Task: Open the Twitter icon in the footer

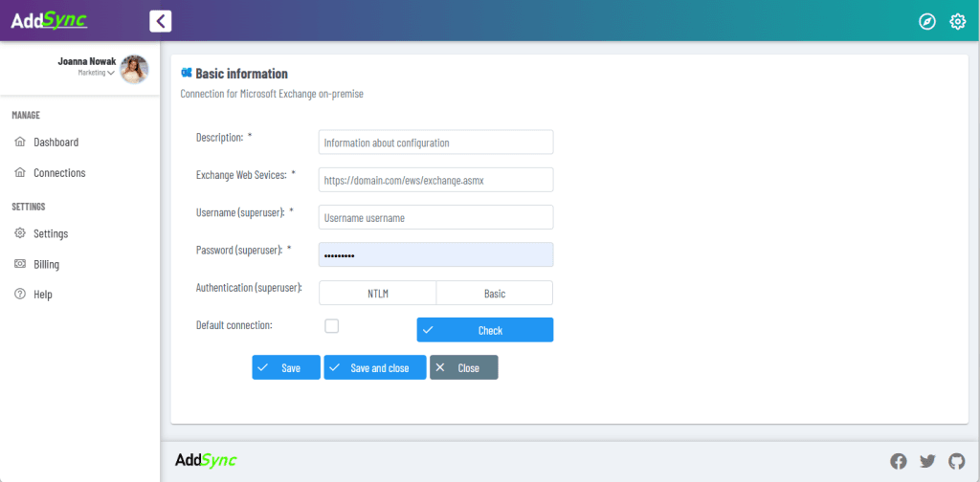Action: 927,461
